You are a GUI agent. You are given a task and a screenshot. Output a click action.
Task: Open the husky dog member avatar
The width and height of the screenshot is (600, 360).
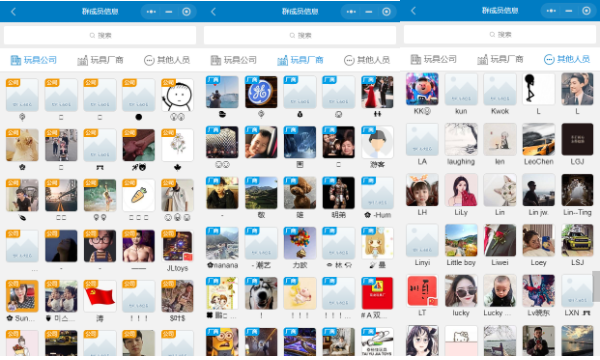pos(261,293)
